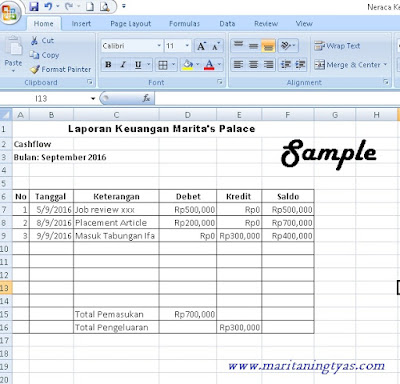
Task: Toggle Bold formatting
Action: (x=108, y=65)
